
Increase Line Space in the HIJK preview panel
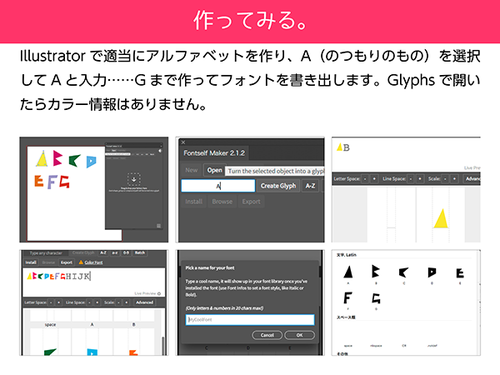pyautogui.click(x=97, y=302)
